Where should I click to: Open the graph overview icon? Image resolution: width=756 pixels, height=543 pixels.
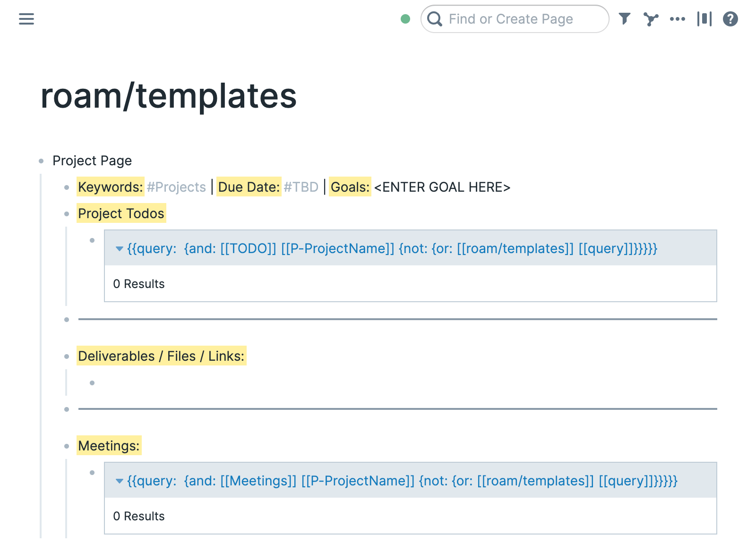tap(651, 19)
